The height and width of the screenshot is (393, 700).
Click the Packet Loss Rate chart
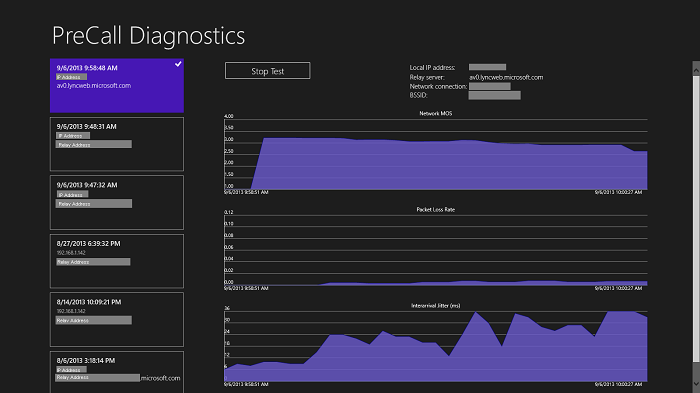(436, 250)
